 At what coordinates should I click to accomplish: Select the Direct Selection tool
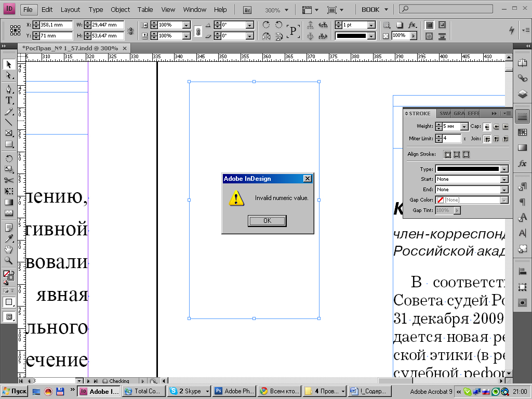[x=9, y=75]
